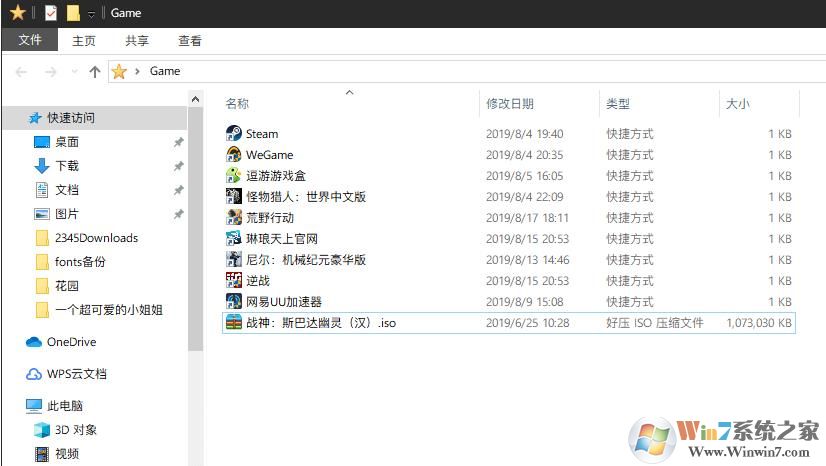Click the 1,073,030 KB size value
This screenshot has width=826, height=466.
click(759, 323)
